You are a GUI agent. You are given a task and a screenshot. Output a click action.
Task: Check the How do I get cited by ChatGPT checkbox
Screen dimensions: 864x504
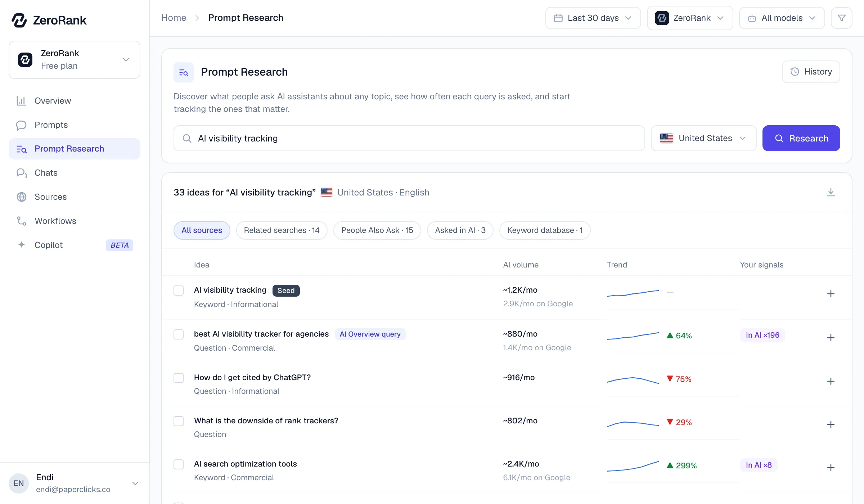click(x=179, y=378)
